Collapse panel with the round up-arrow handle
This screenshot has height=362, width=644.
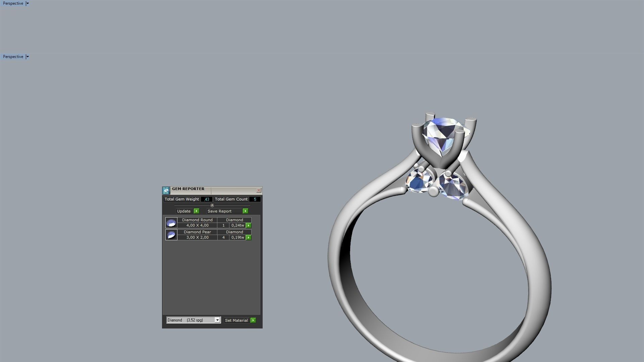pyautogui.click(x=212, y=205)
